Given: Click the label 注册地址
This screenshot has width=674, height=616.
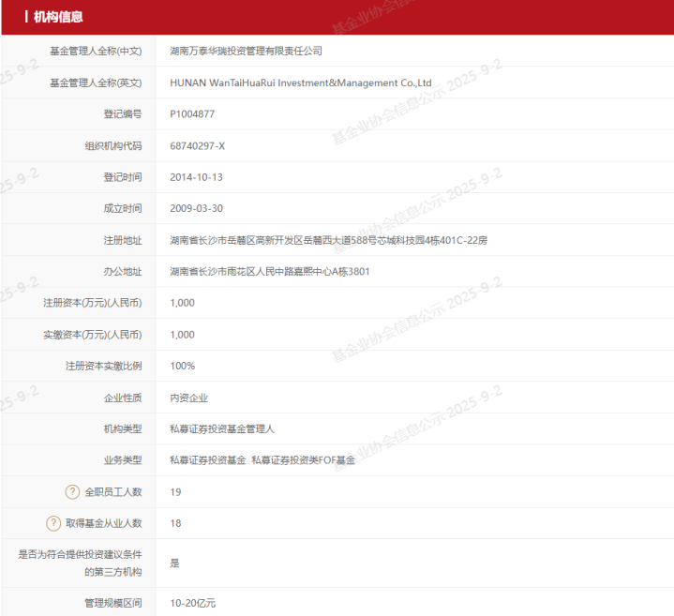Looking at the screenshot, I should coord(123,240).
